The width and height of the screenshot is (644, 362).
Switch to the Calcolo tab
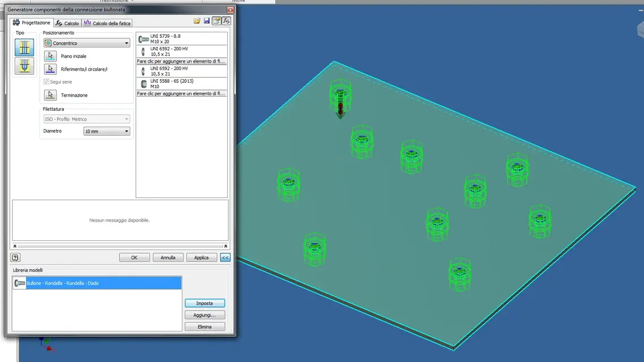point(67,23)
